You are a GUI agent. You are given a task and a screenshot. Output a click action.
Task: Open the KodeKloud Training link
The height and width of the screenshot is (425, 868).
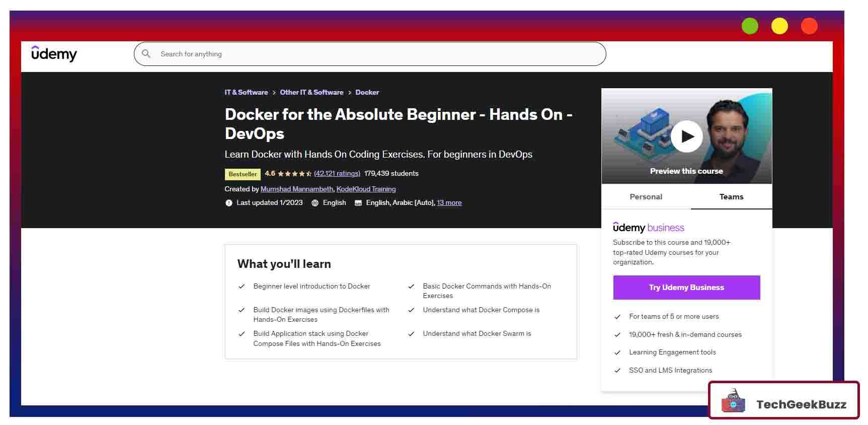(366, 189)
